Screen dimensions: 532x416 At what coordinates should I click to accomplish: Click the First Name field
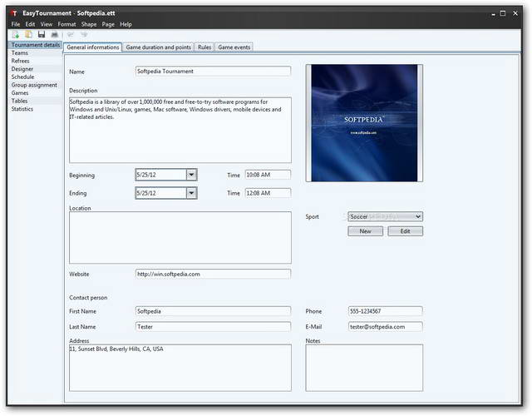click(213, 311)
